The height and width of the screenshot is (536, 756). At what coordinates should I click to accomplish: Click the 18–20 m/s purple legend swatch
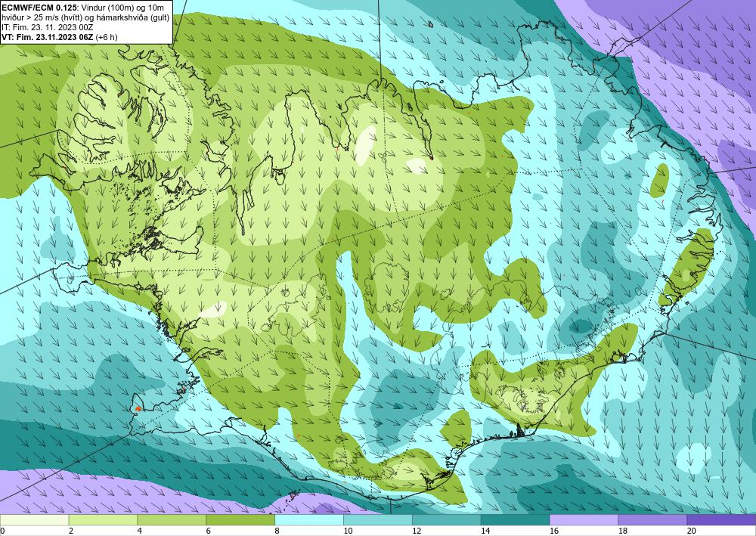pyautogui.click(x=653, y=520)
